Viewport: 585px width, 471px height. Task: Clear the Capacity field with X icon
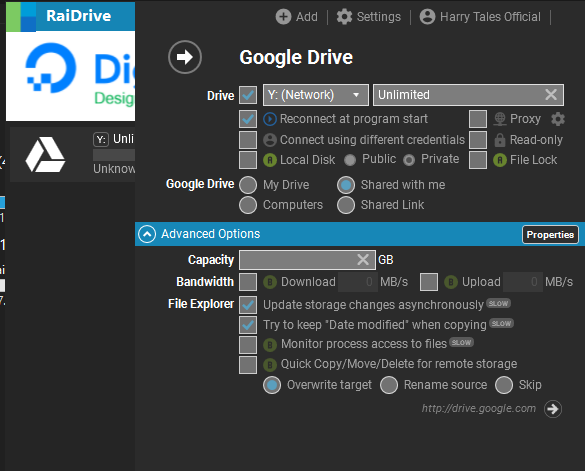coord(363,260)
